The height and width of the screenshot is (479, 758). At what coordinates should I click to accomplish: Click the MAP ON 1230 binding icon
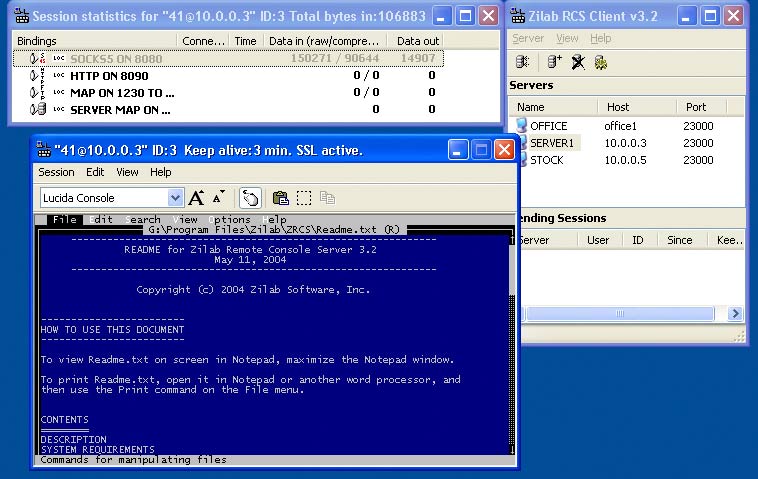(37, 92)
